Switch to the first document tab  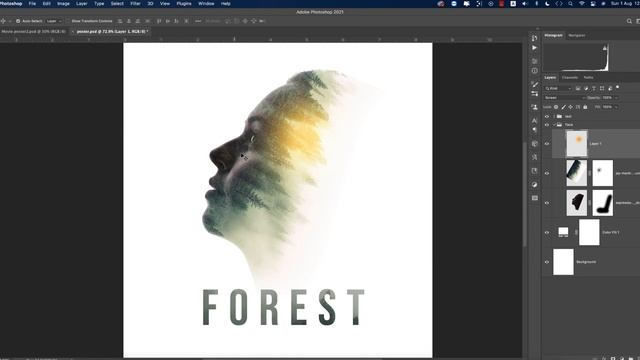(x=33, y=31)
